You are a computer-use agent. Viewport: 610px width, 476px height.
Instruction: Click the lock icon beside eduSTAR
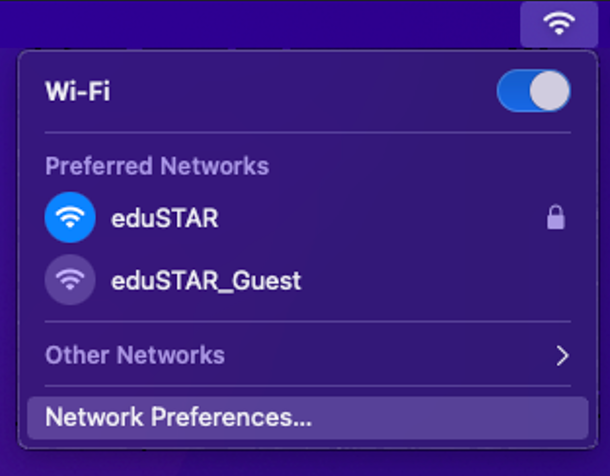556,218
